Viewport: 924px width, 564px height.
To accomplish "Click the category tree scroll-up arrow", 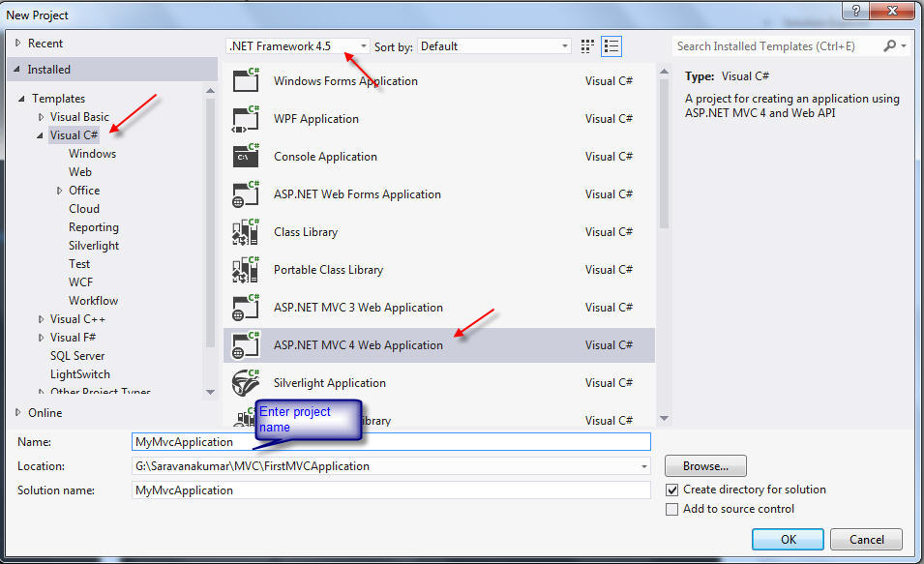I will point(210,90).
